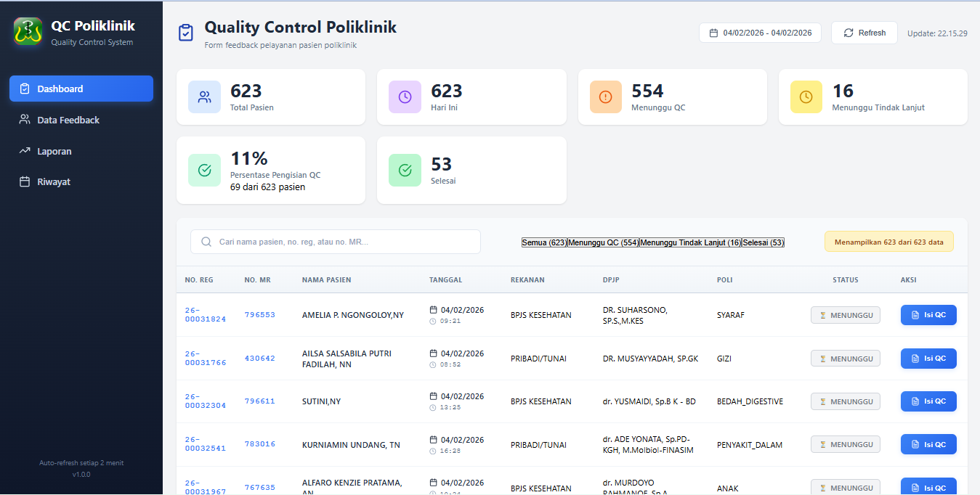Click the green checkmark Selesai icon

pos(405,170)
